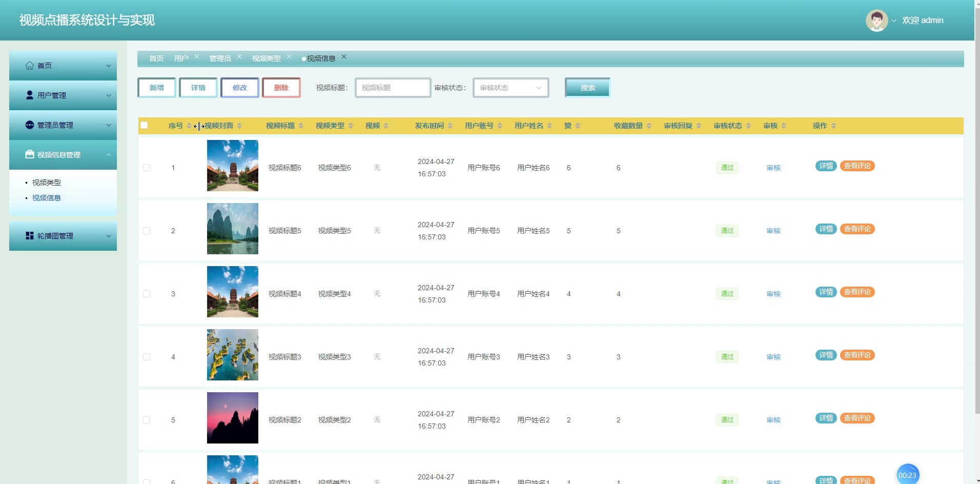This screenshot has height=484, width=980.
Task: Sort by 用户姓名 column arrows
Action: click(x=549, y=126)
